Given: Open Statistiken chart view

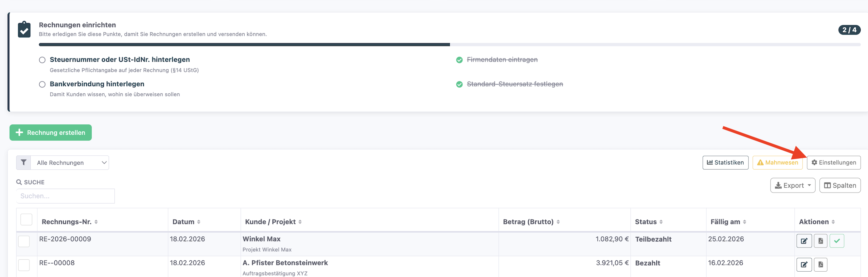Looking at the screenshot, I should click(x=725, y=162).
